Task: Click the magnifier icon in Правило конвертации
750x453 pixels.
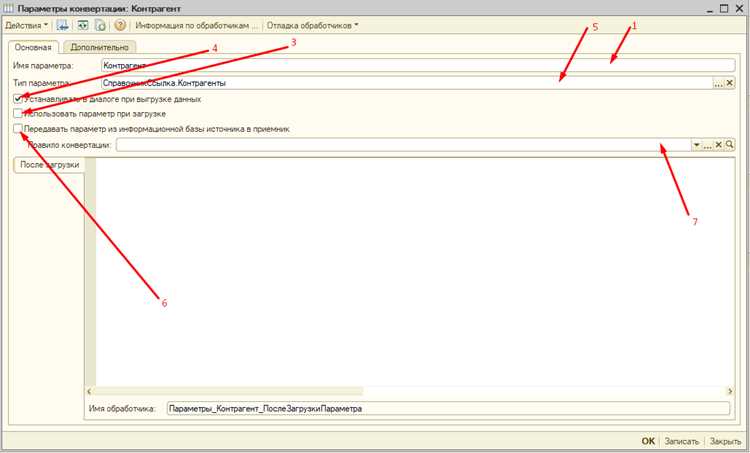Action: pos(729,144)
